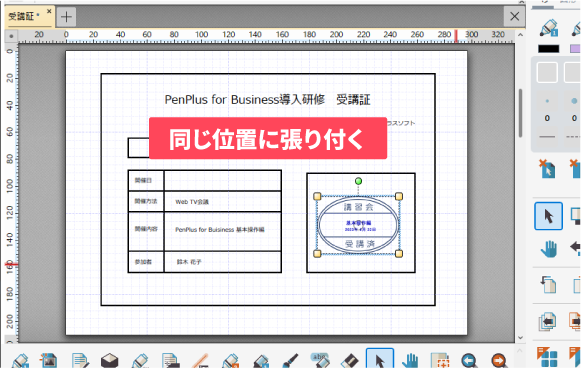581x368 pixels.
Task: Select the hand pan tool in bottom toolbar
Action: [410, 360]
